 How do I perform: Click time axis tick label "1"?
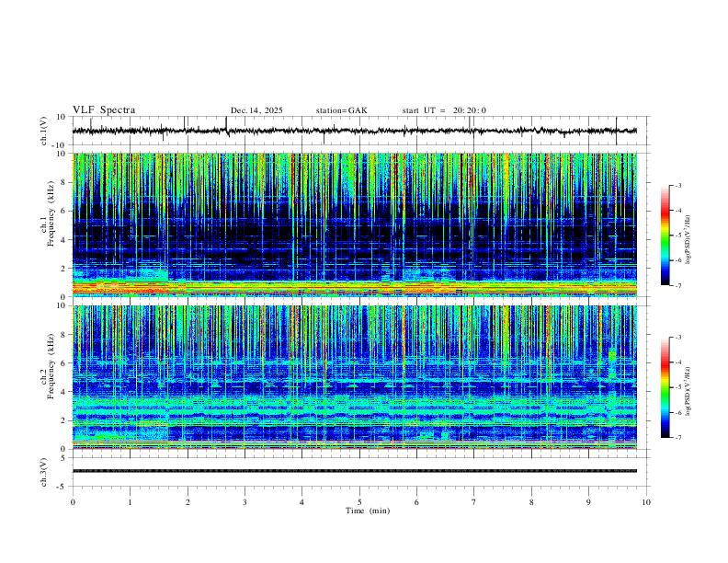pyautogui.click(x=130, y=502)
